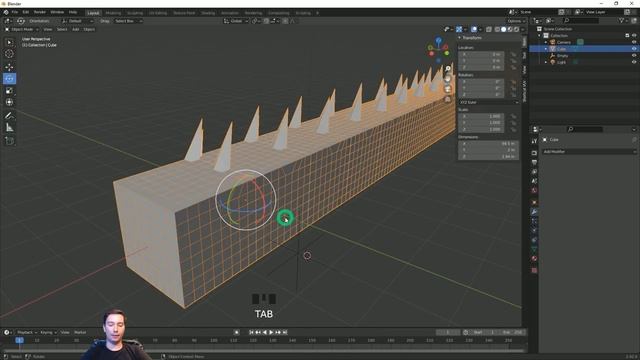Screen dimensions: 640x360
Task: Enable rendered viewport shading
Action: point(516,29)
